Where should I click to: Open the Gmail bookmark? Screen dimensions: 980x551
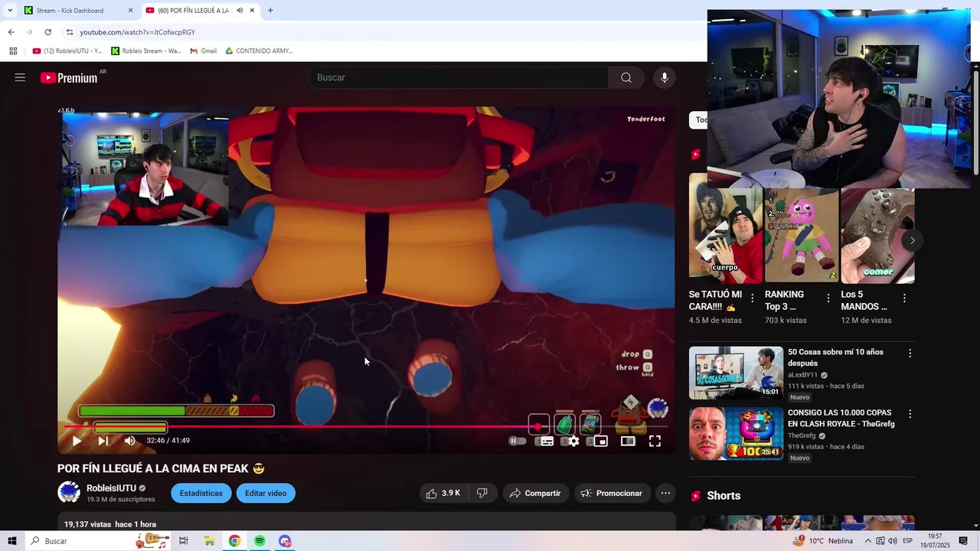(203, 51)
